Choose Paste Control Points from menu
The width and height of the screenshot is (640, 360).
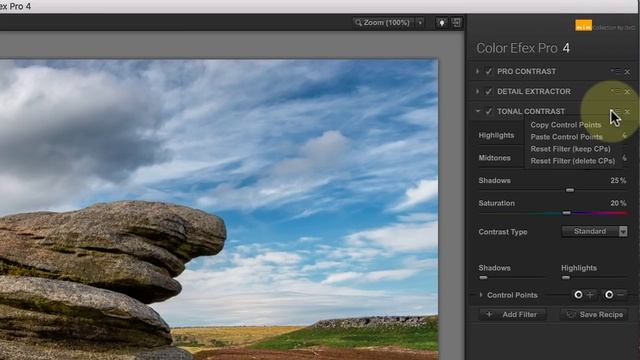pyautogui.click(x=567, y=137)
